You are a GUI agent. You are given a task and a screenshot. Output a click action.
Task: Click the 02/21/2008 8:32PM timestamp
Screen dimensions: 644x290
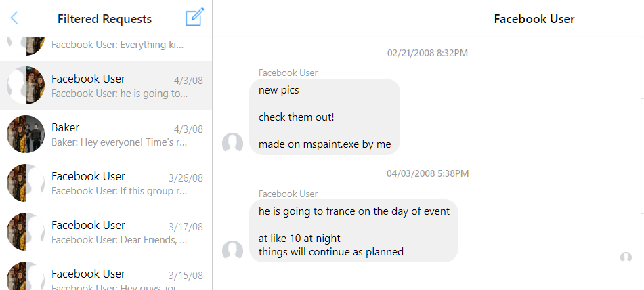(427, 53)
